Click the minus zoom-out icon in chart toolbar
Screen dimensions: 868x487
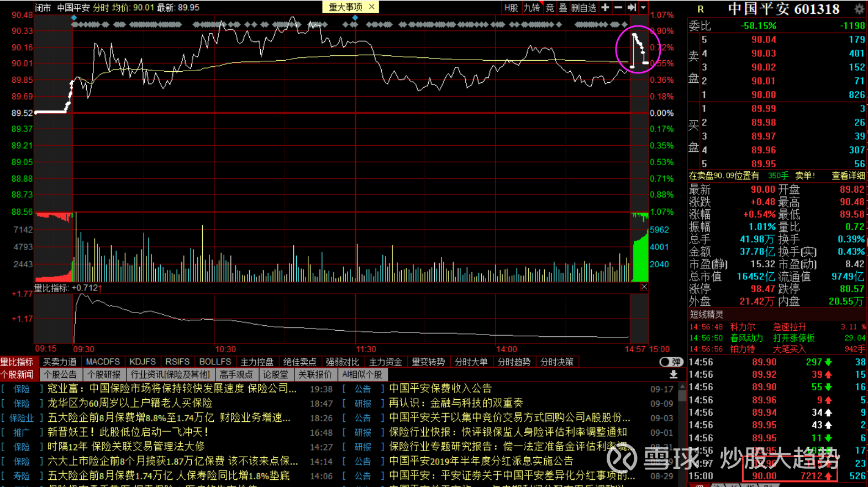[618, 7]
